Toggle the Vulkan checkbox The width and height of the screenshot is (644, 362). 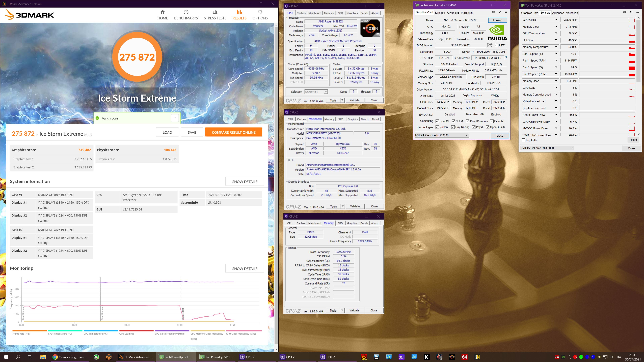[437, 127]
